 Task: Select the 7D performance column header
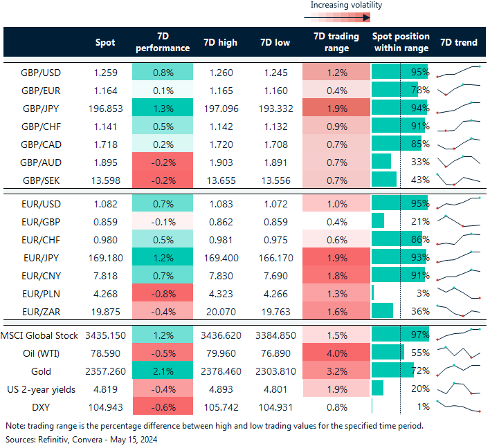point(161,42)
